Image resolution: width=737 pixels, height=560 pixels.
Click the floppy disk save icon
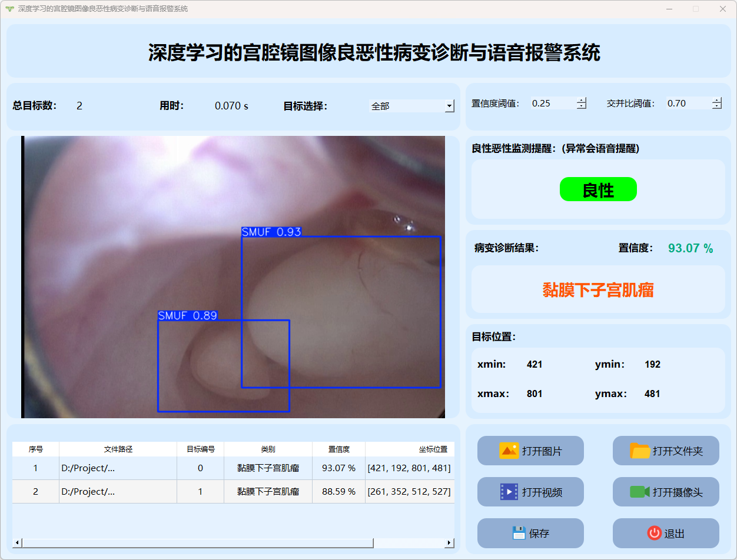click(519, 533)
